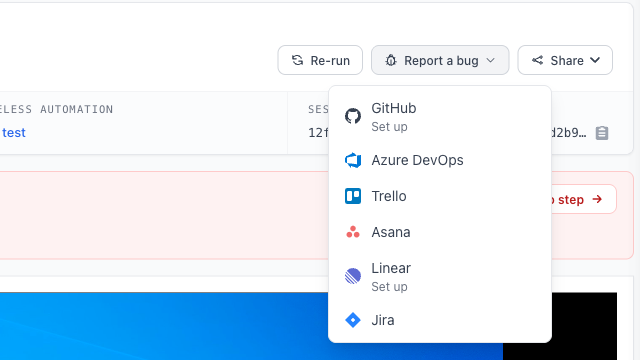
Task: Click the GitHub octocat logo icon
Action: pyautogui.click(x=353, y=116)
